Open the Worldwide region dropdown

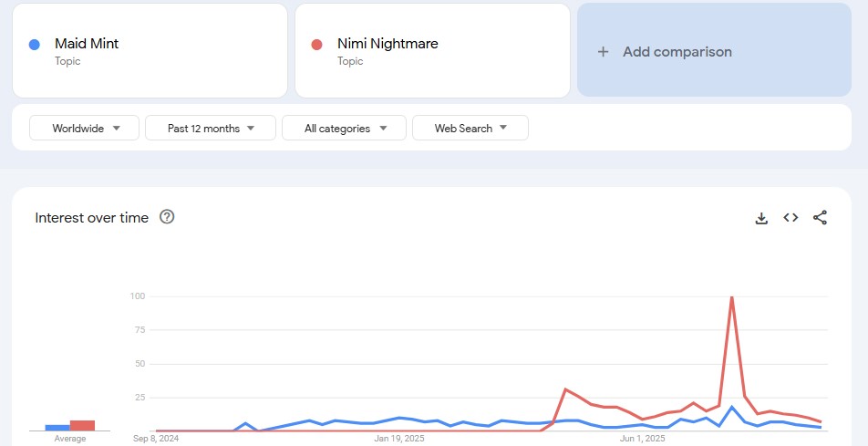pos(84,128)
